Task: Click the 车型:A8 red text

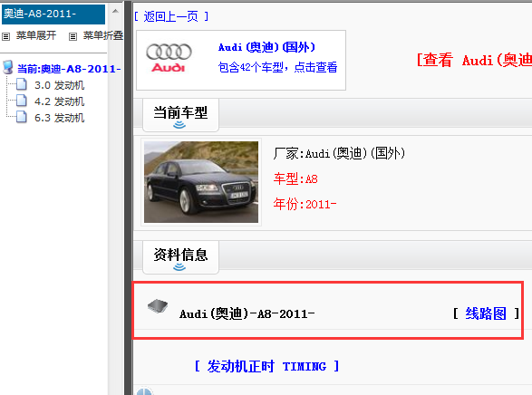Action: tap(295, 178)
